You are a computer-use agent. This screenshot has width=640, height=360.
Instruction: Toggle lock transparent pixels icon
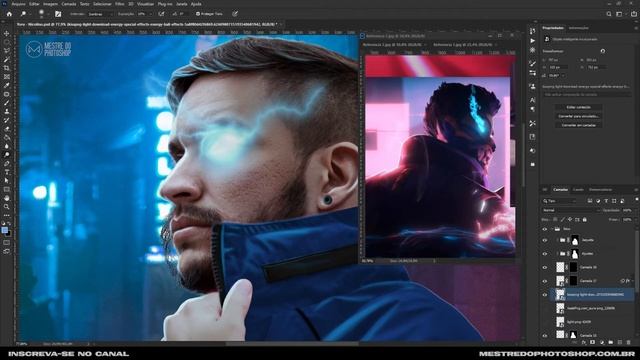555,220
